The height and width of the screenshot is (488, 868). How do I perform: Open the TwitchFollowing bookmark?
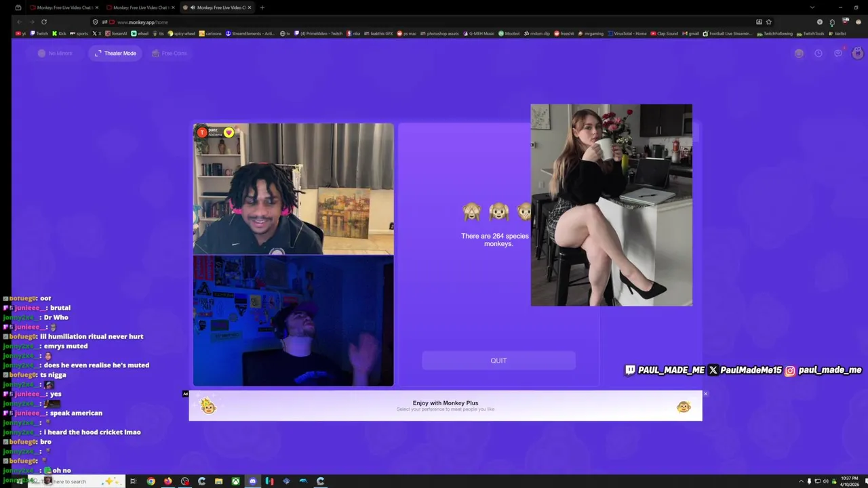774,33
